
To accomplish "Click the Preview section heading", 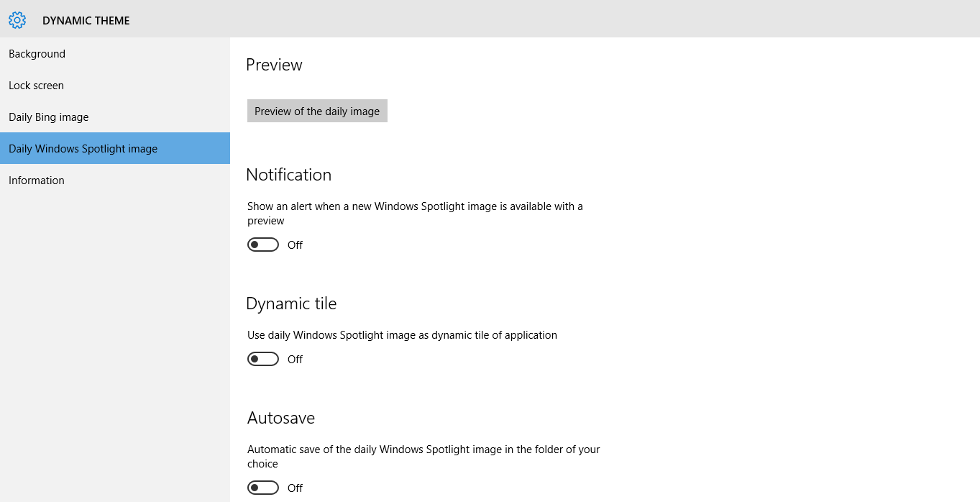I will (274, 65).
